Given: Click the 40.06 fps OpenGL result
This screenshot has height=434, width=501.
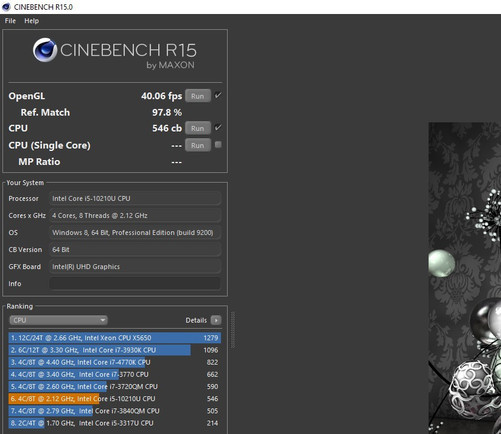Looking at the screenshot, I should [161, 96].
